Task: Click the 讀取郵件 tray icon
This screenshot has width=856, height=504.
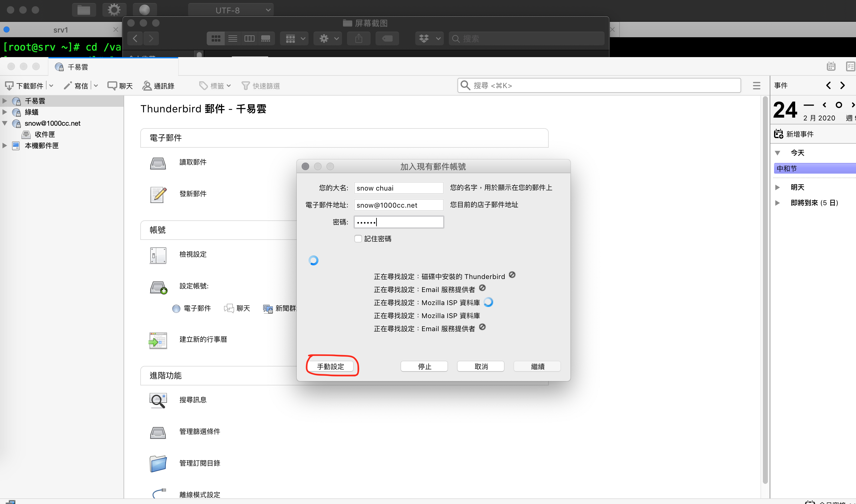Action: (158, 163)
